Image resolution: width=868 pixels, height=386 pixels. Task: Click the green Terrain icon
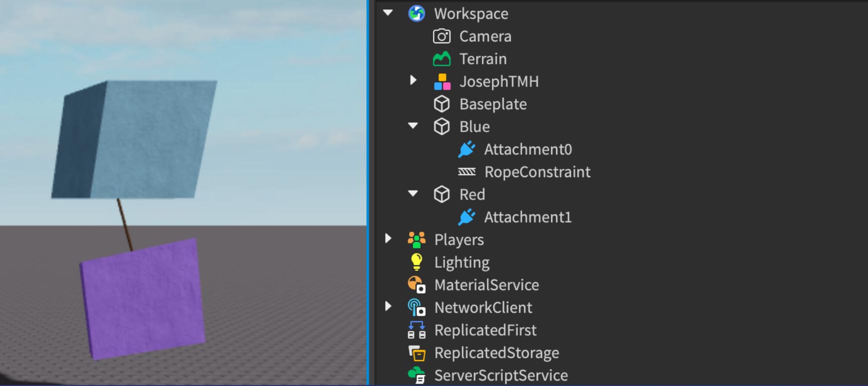(x=441, y=59)
